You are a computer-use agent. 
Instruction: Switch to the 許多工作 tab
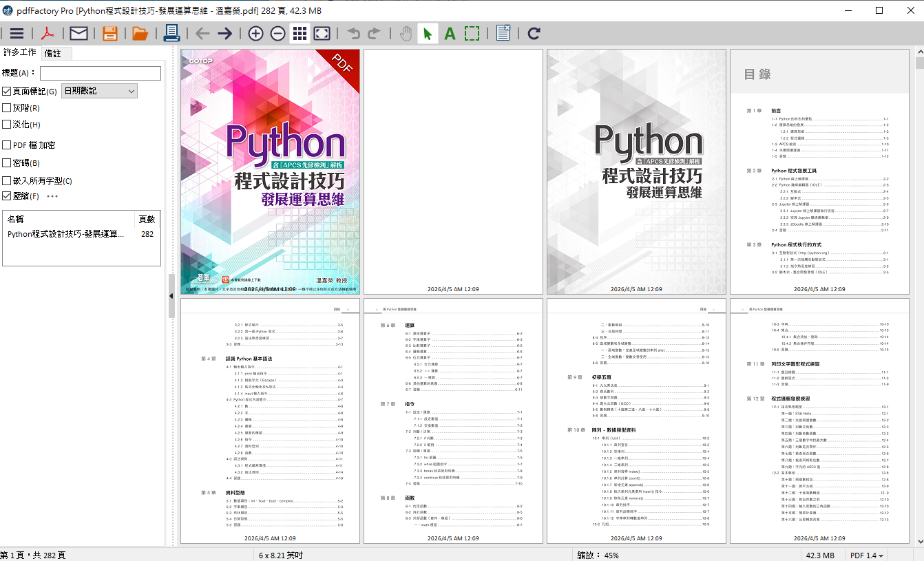tap(20, 52)
